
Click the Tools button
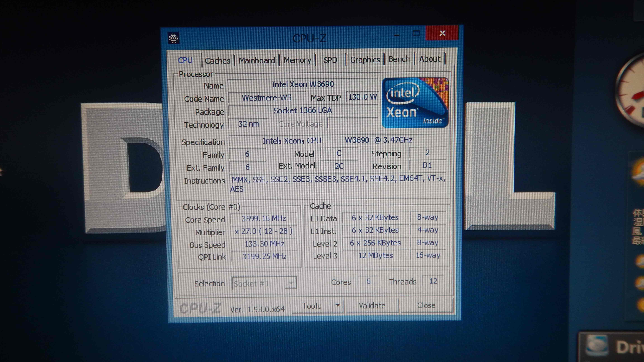pyautogui.click(x=312, y=306)
